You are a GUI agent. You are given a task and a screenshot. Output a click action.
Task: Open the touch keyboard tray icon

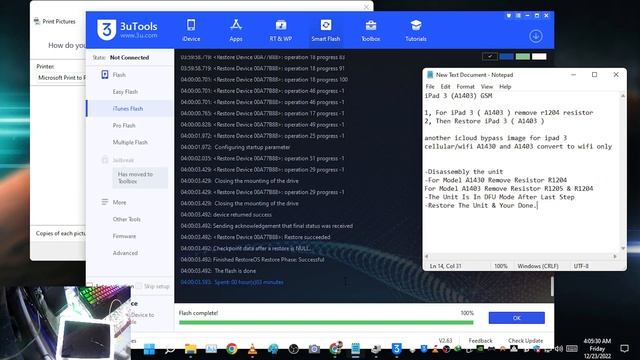click(572, 349)
